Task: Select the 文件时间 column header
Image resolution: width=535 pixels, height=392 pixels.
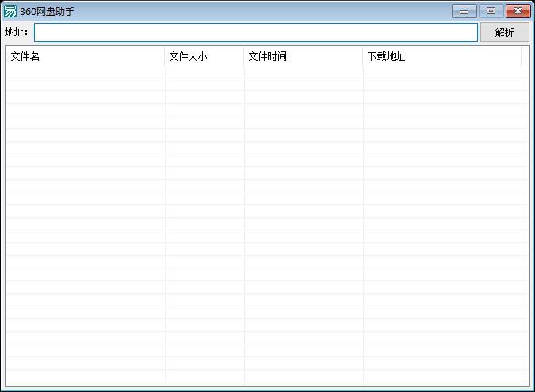Action: tap(303, 57)
